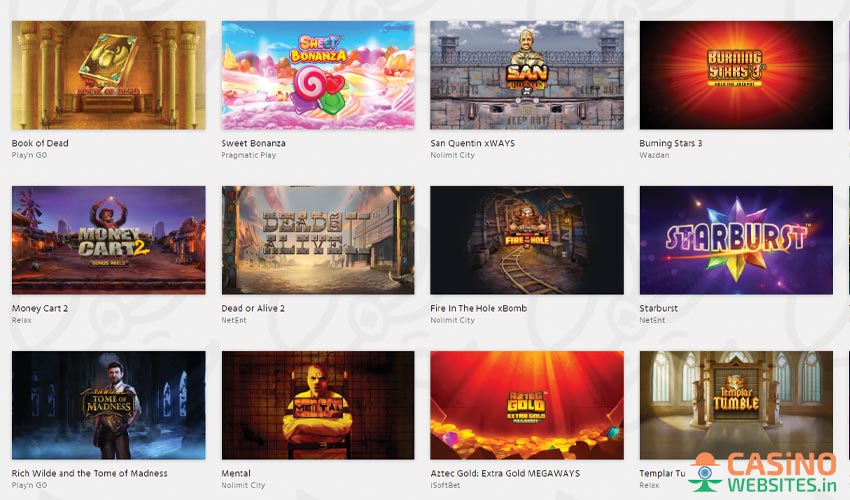Open the Fire In The Hole thumbnail
850x500 pixels.
click(x=527, y=240)
